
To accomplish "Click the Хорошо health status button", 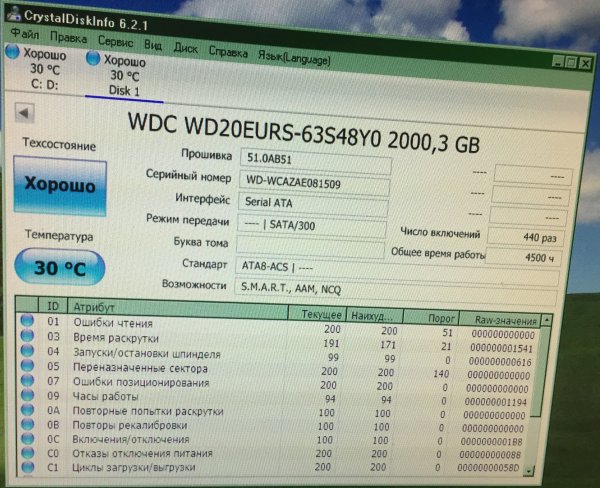I will pos(59,187).
